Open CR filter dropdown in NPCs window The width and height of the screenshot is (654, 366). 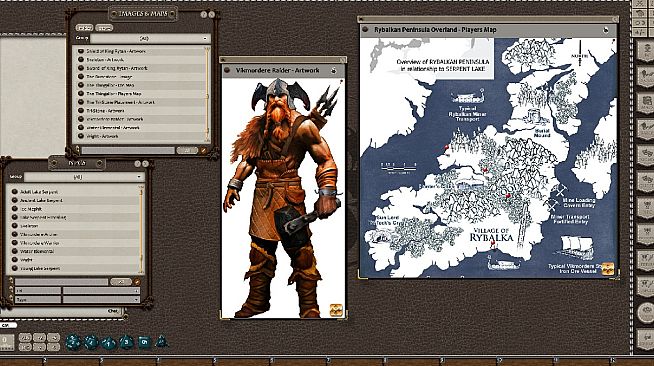coord(101,291)
